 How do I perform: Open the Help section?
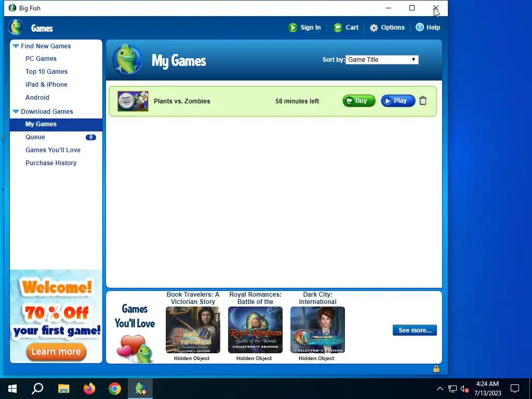coord(428,28)
